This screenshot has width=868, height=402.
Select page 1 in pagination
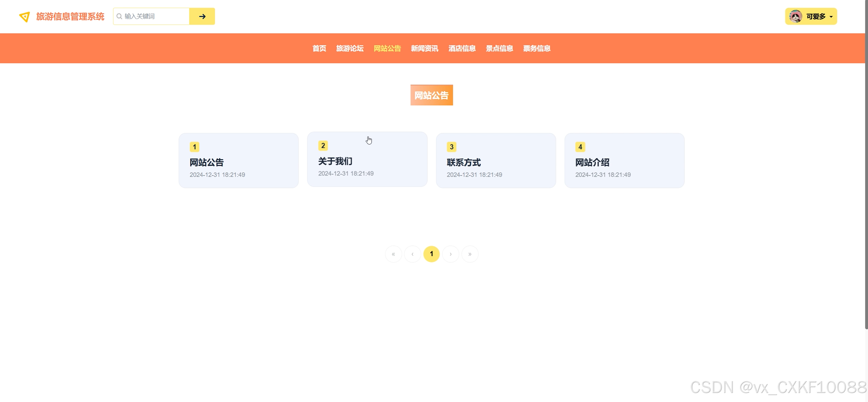coord(432,254)
